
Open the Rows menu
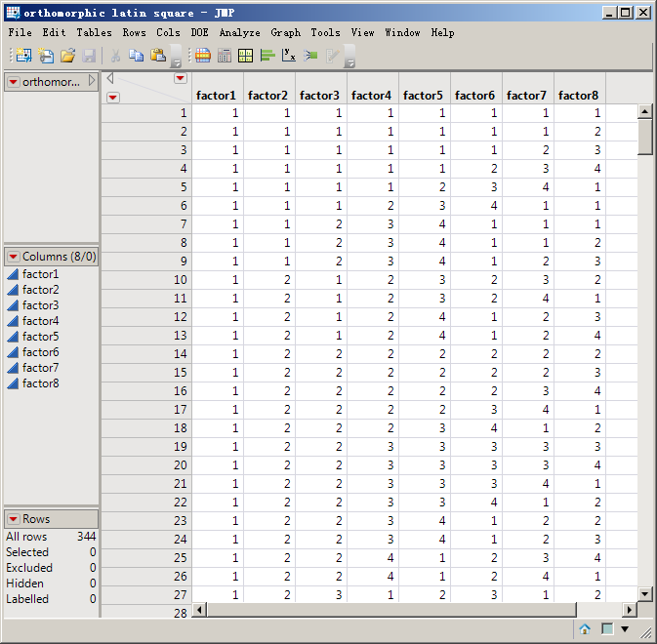click(134, 32)
